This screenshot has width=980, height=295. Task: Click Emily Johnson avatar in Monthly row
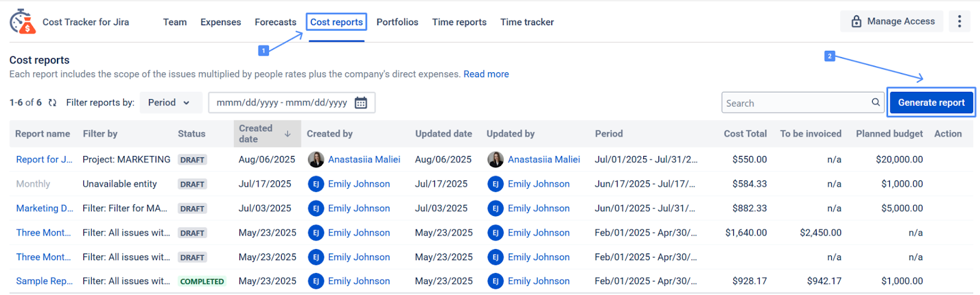[x=316, y=184]
